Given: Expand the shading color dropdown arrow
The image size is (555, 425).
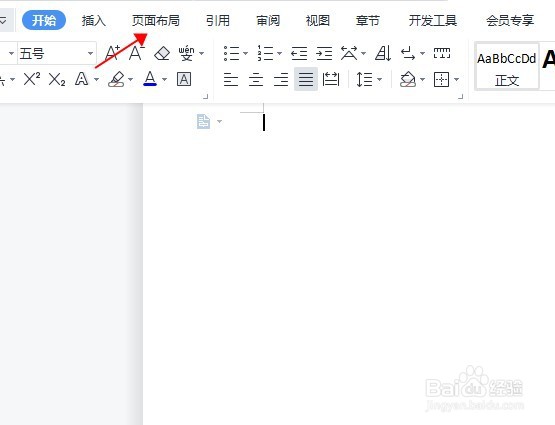Looking at the screenshot, I should (422, 79).
